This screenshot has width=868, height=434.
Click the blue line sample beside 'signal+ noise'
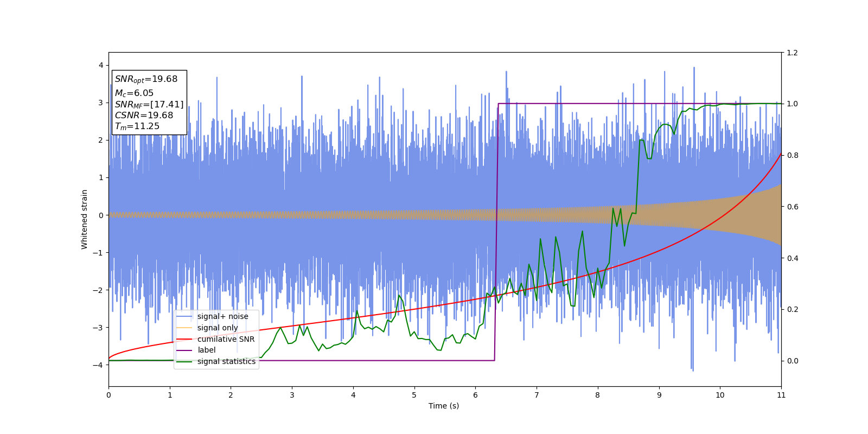tap(184, 317)
